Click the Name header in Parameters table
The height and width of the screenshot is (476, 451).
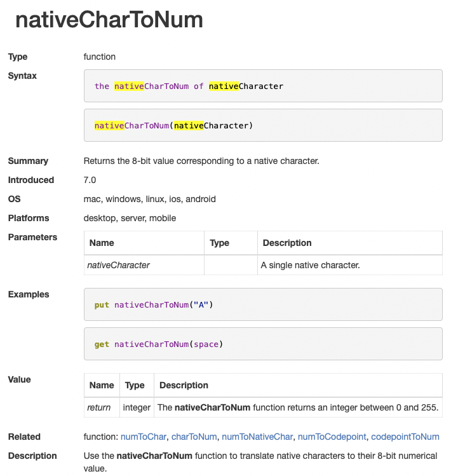pos(102,243)
